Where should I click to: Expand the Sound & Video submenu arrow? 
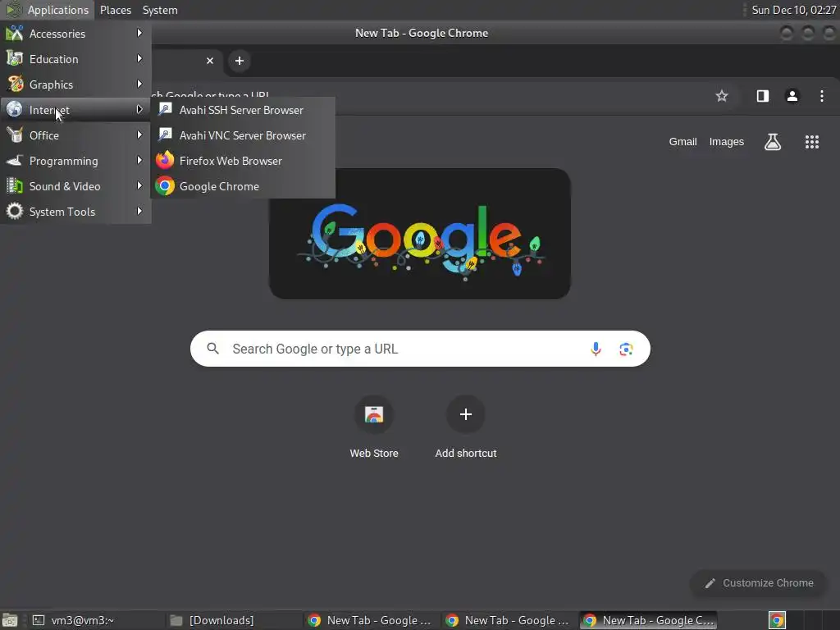[139, 186]
